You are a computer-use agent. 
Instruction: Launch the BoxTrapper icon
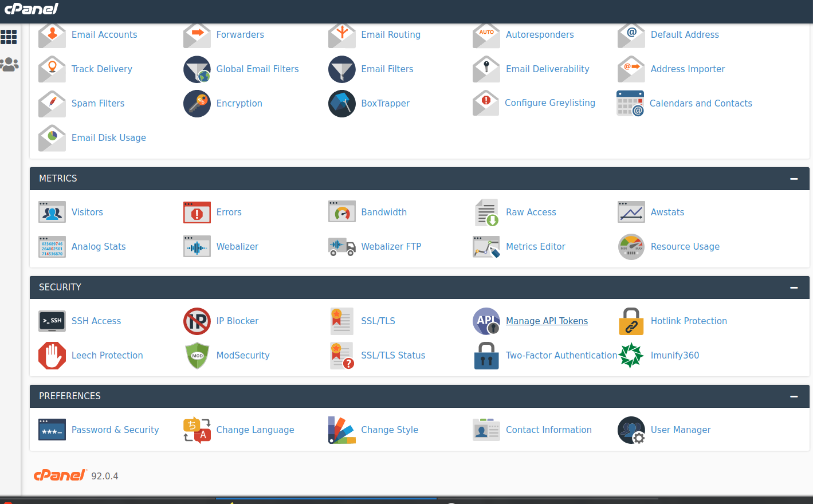[x=342, y=104]
